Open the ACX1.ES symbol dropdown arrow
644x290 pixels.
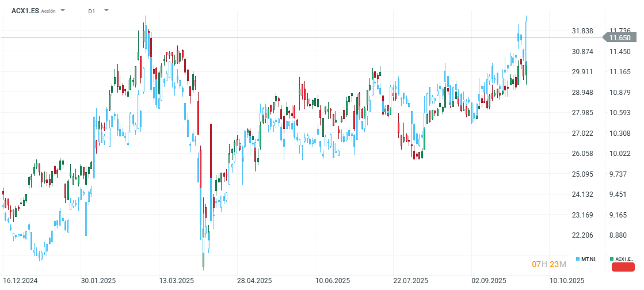click(63, 10)
